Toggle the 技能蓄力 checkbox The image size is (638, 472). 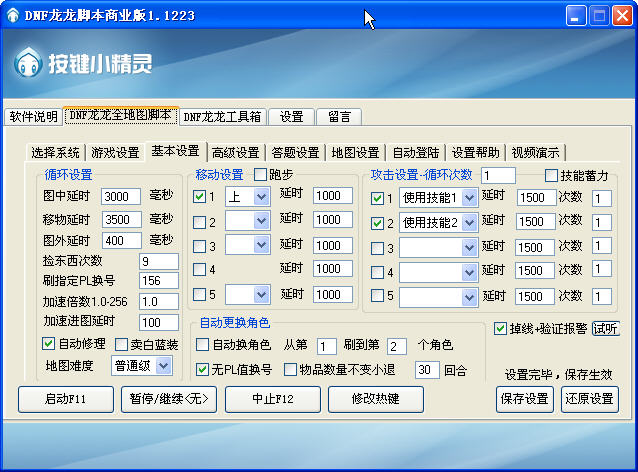[551, 175]
